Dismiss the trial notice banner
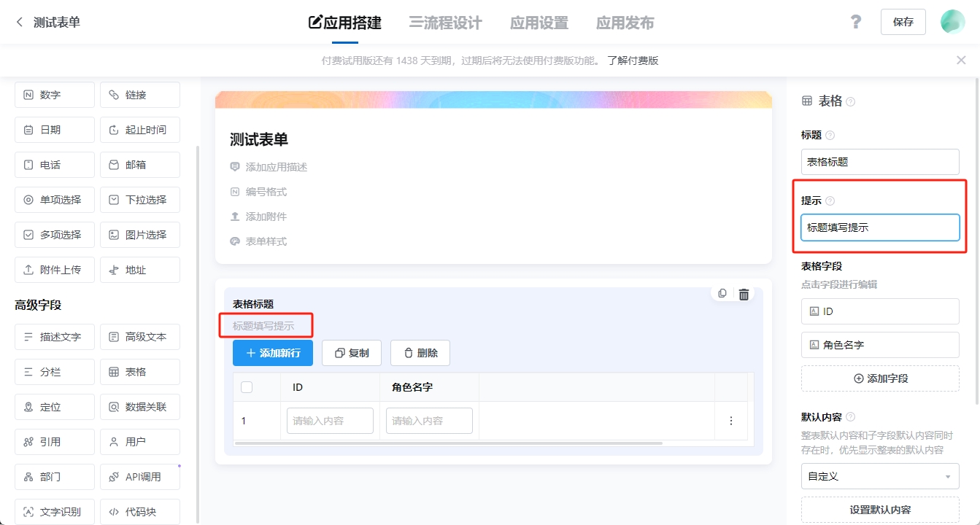This screenshot has width=980, height=525. 961,61
